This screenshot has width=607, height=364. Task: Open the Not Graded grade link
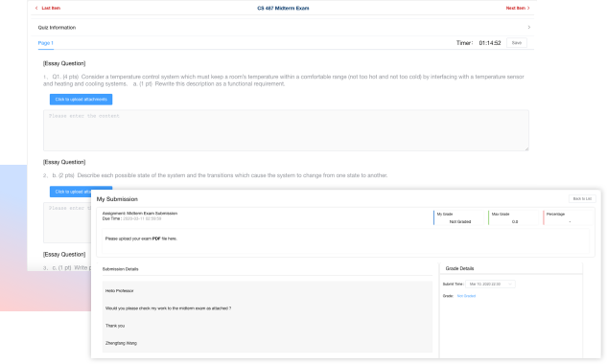466,296
